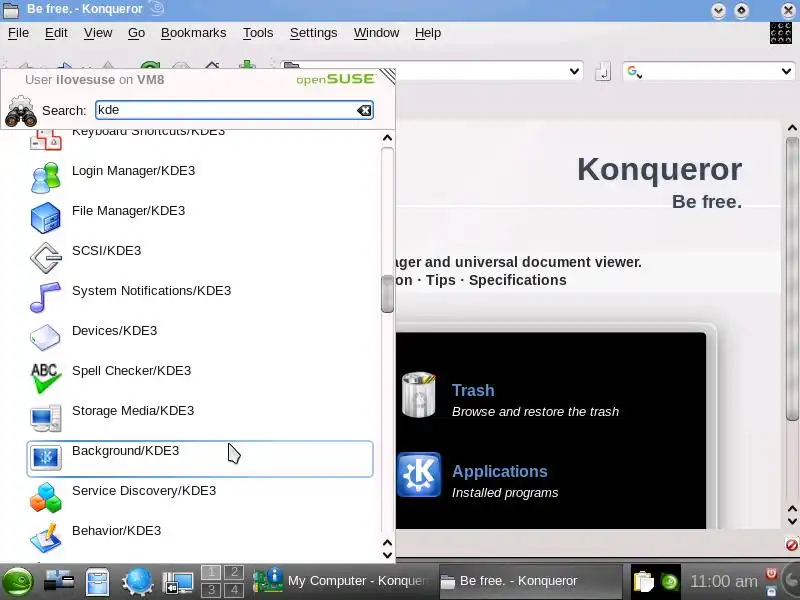Select Devices/KDE3 in the results list

(199, 338)
